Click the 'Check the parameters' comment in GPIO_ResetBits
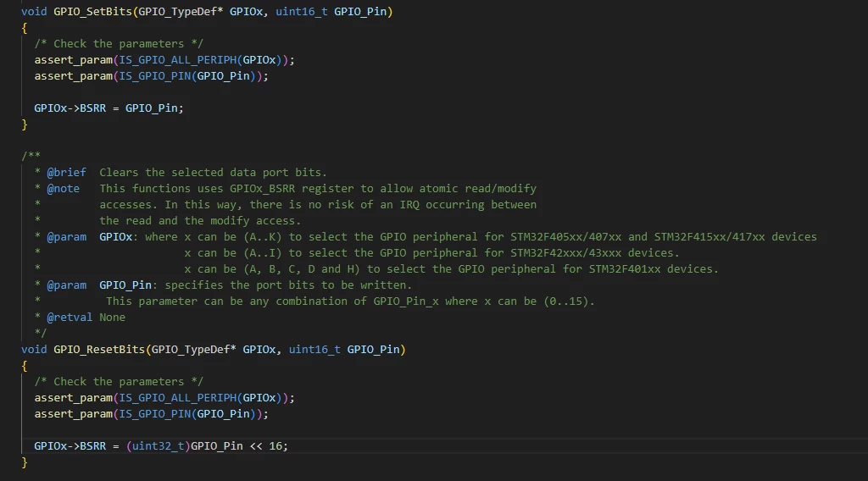868x481 pixels. click(x=119, y=381)
